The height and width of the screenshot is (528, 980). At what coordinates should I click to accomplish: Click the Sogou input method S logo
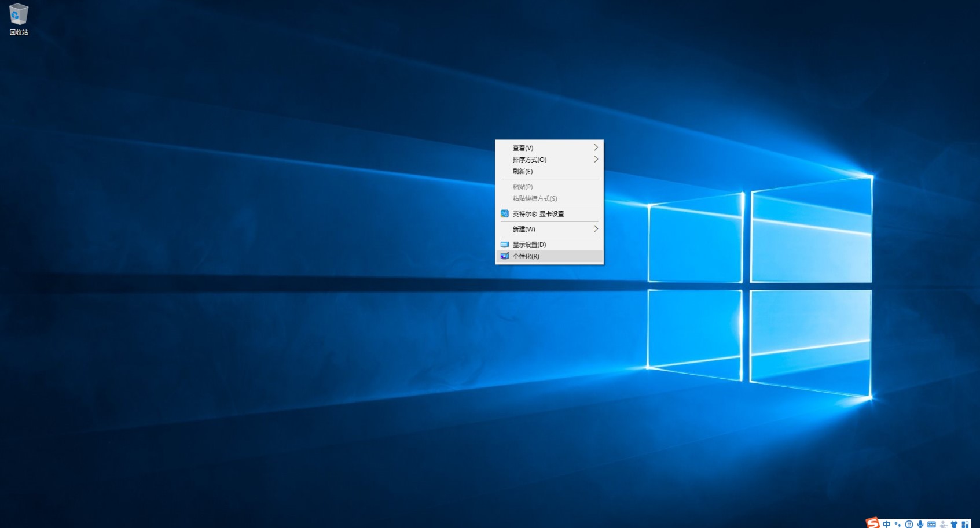pyautogui.click(x=873, y=523)
